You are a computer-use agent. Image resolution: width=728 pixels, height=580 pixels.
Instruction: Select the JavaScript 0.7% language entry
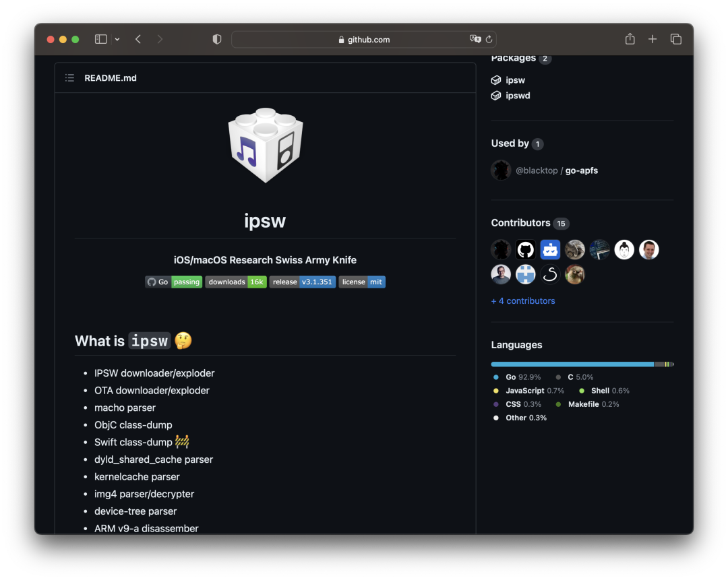pos(528,391)
